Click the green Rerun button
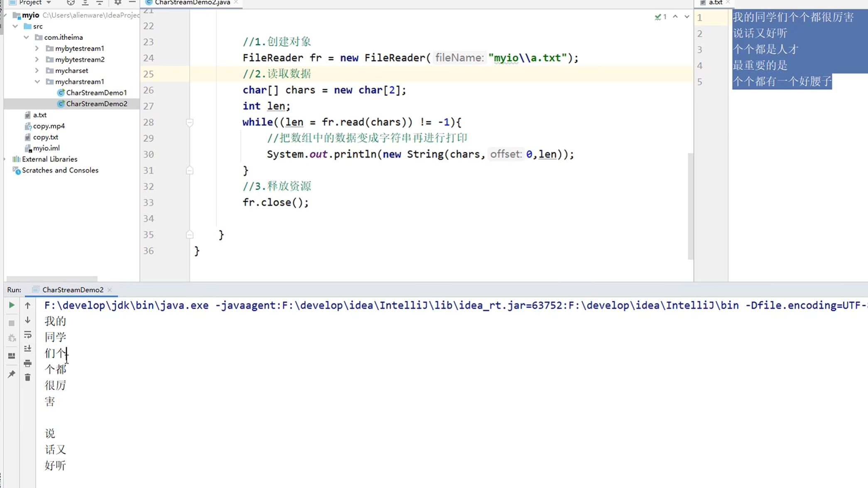Image resolution: width=868 pixels, height=488 pixels. point(12,305)
